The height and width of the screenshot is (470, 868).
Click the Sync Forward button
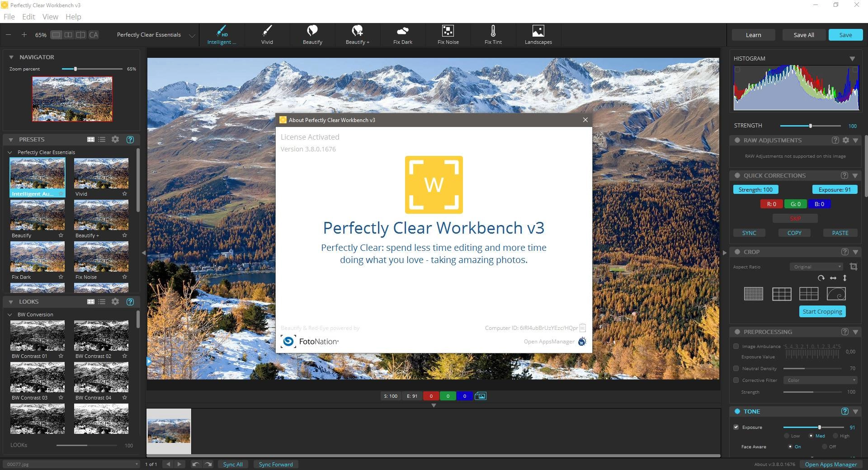[x=276, y=464]
